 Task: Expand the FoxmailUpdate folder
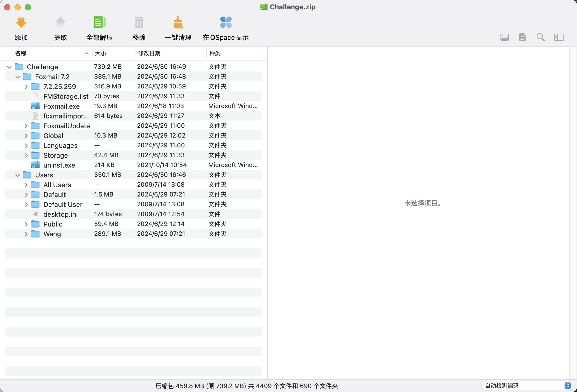pyautogui.click(x=26, y=126)
